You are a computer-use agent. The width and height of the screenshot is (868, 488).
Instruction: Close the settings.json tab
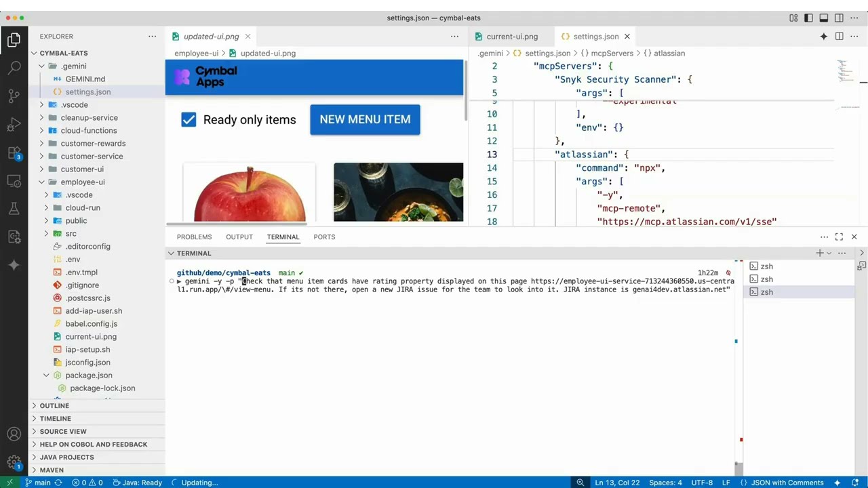point(627,37)
